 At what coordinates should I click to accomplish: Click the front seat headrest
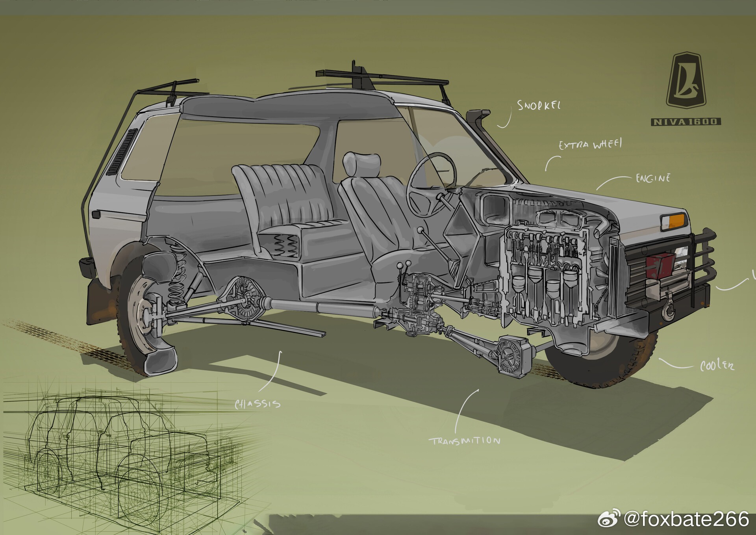click(x=361, y=163)
